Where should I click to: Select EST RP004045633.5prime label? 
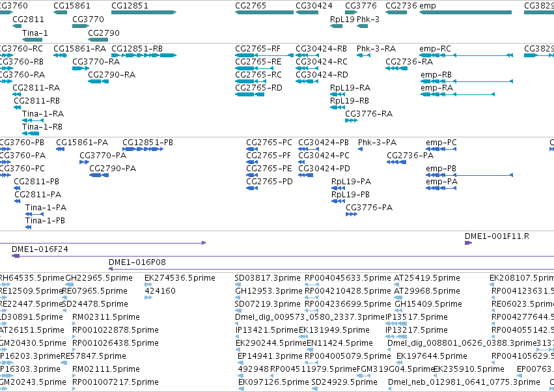point(348,278)
